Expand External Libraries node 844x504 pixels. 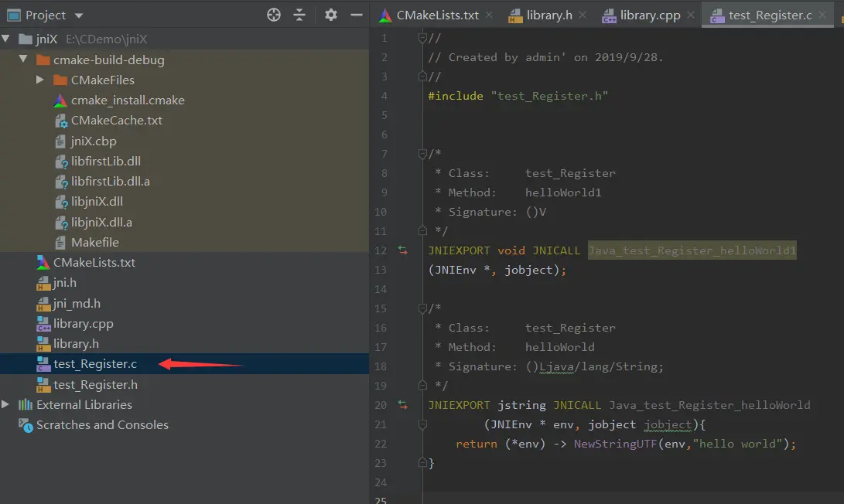(5, 404)
